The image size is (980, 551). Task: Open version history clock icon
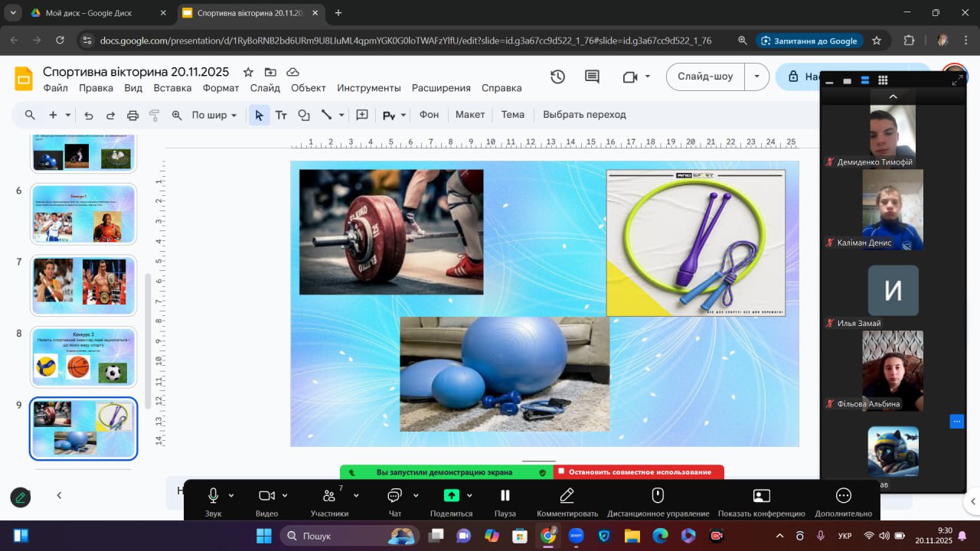click(557, 77)
